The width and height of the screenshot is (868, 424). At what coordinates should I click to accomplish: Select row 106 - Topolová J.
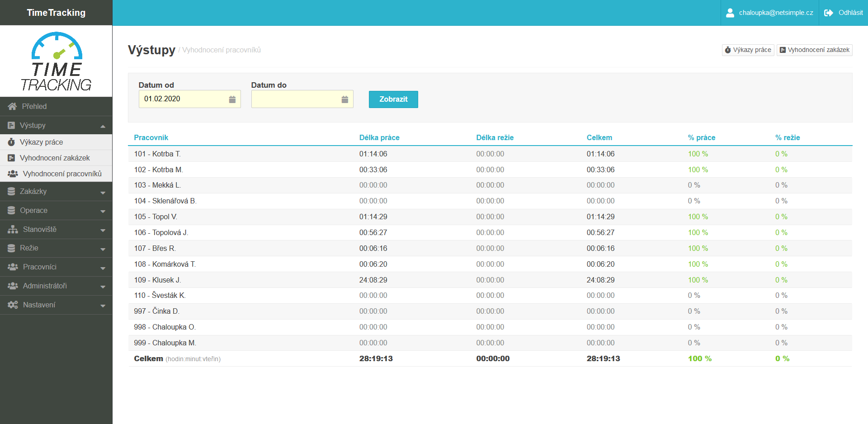click(490, 232)
